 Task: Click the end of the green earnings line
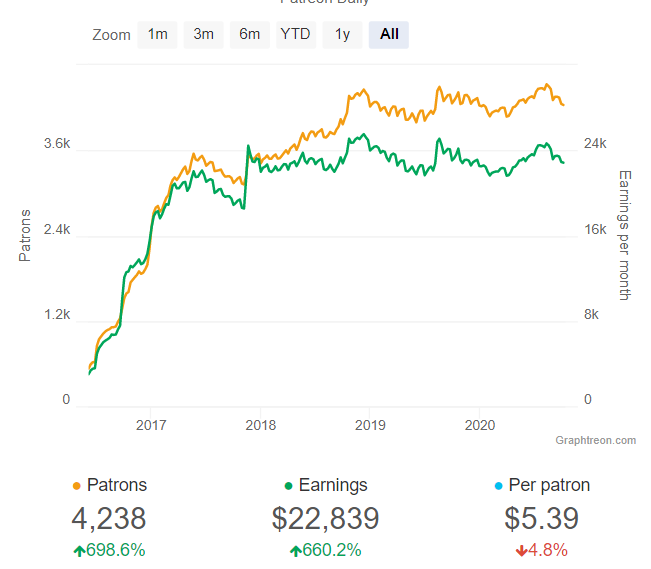[x=563, y=162]
